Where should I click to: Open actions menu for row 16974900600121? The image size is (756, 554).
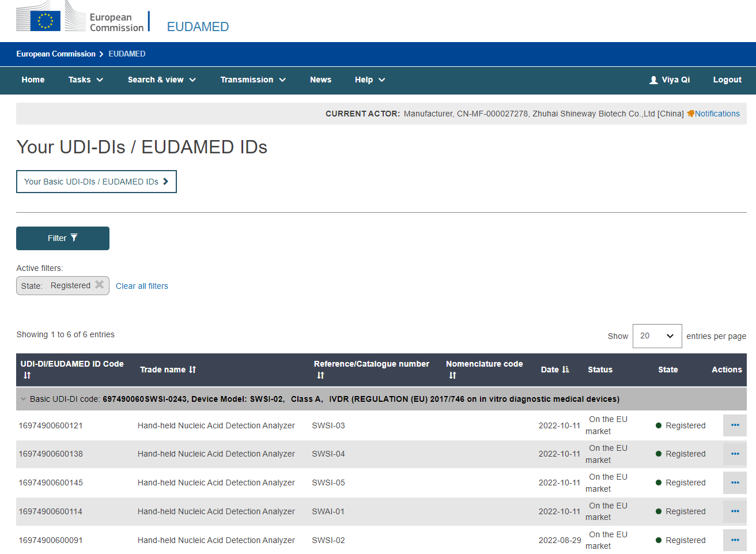point(735,425)
